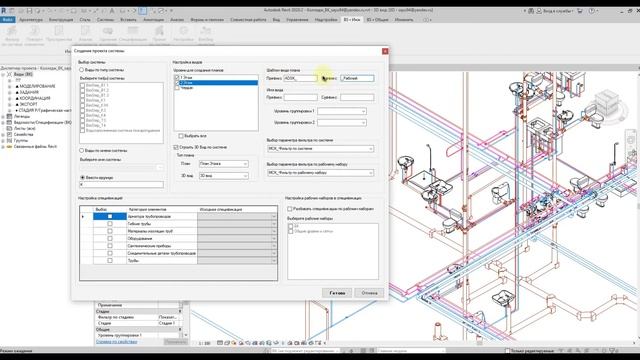Click the 'Отмена' button
The image size is (640, 360).
click(369, 293)
